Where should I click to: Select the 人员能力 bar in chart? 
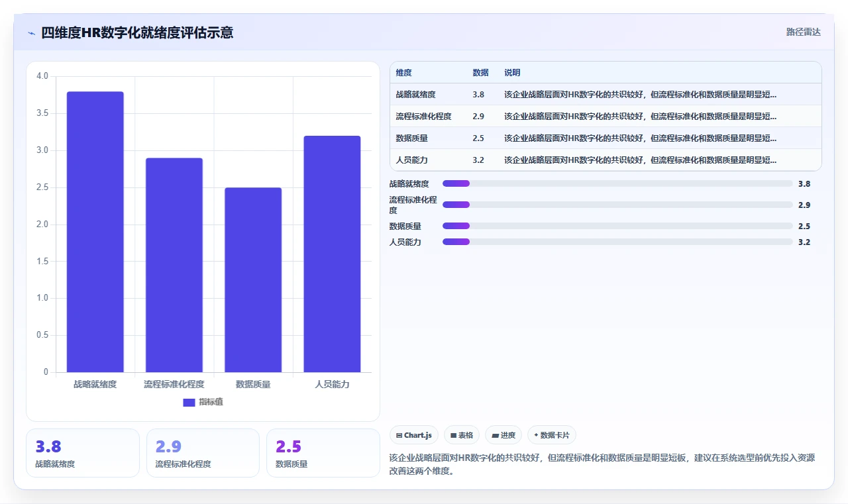[332, 254]
